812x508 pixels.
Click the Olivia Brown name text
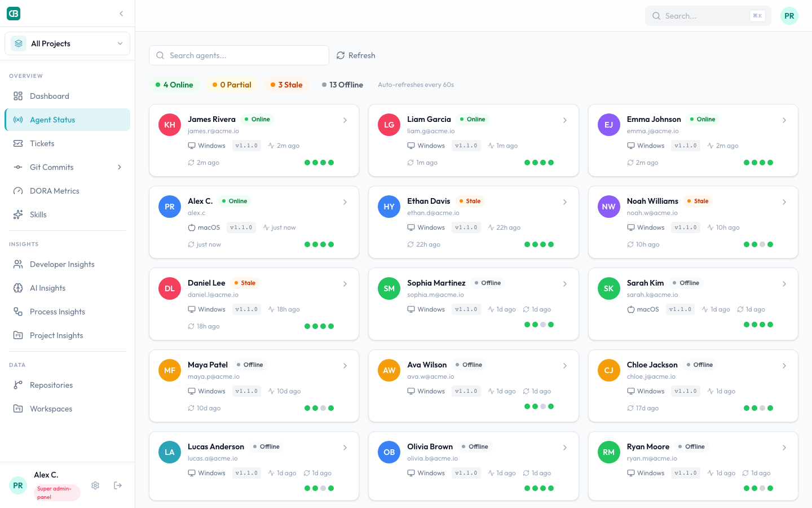(430, 446)
